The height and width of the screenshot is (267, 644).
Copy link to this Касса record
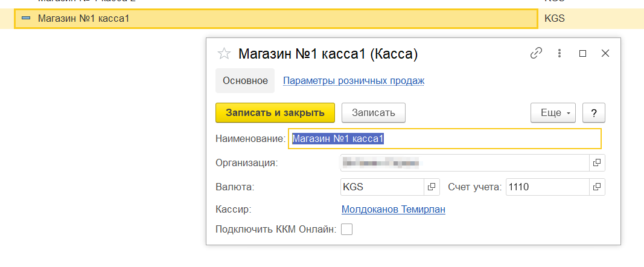(536, 53)
